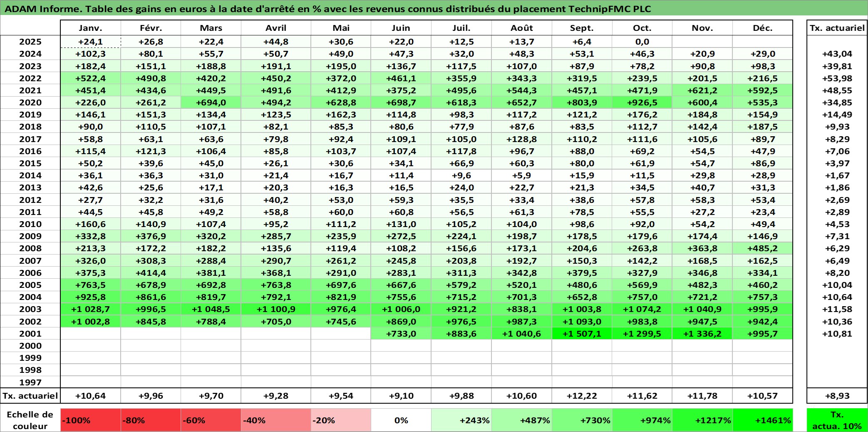Viewport: 868px width, 432px height.
Task: Select actuarial rate +1,67 for 2014
Action: click(837, 175)
